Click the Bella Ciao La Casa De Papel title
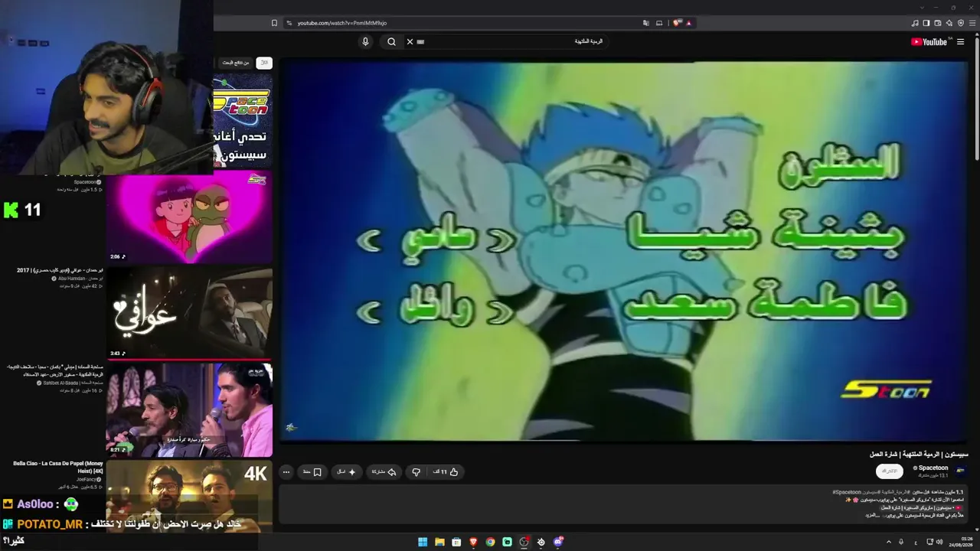The height and width of the screenshot is (551, 980). pyautogui.click(x=58, y=467)
